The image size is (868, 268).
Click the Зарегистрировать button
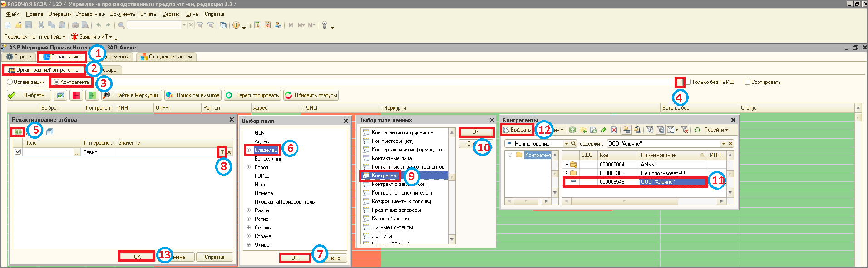252,95
